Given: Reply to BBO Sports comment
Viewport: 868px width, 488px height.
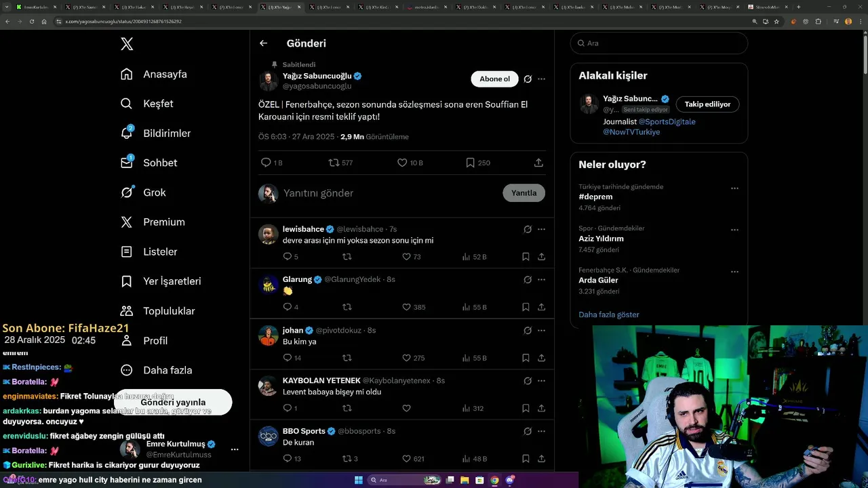Looking at the screenshot, I should click(292, 459).
